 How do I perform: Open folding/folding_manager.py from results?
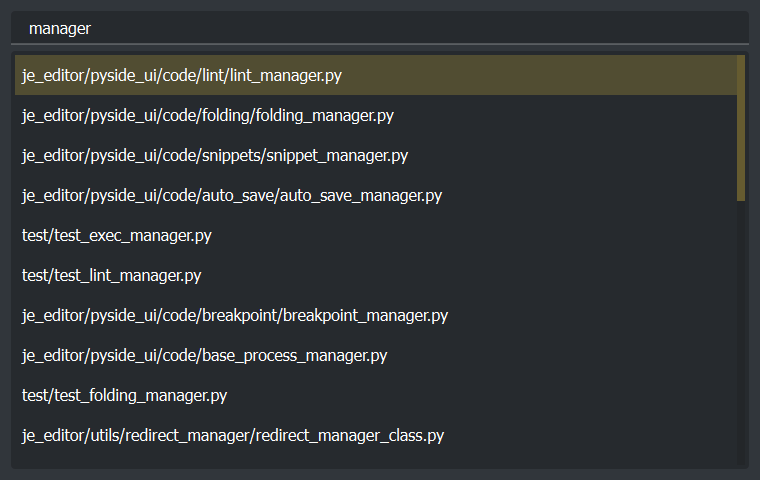(376, 115)
